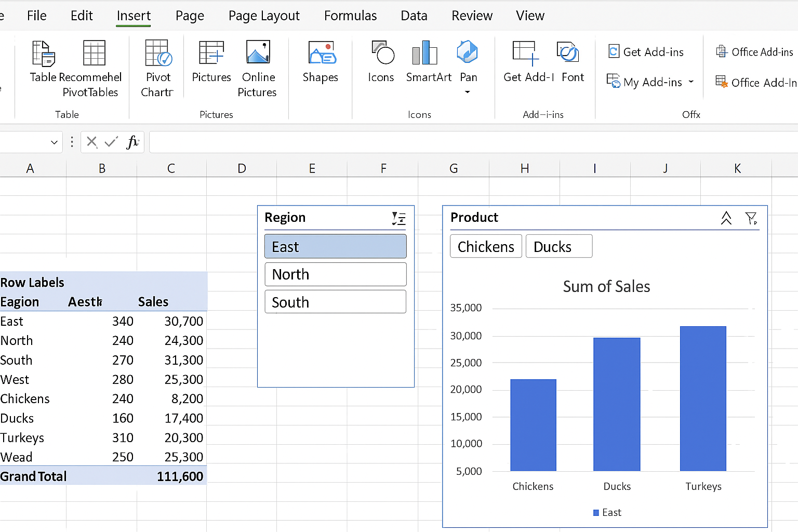The image size is (798, 532).
Task: Open the View tab
Action: 530,16
